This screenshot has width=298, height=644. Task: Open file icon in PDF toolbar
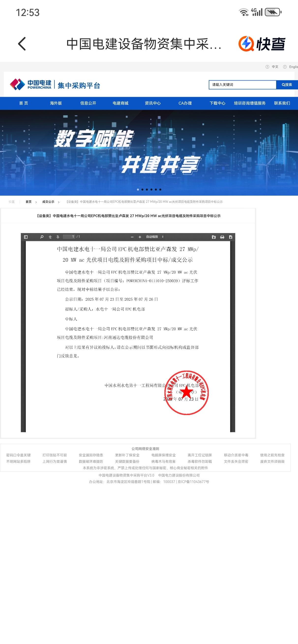click(x=214, y=237)
